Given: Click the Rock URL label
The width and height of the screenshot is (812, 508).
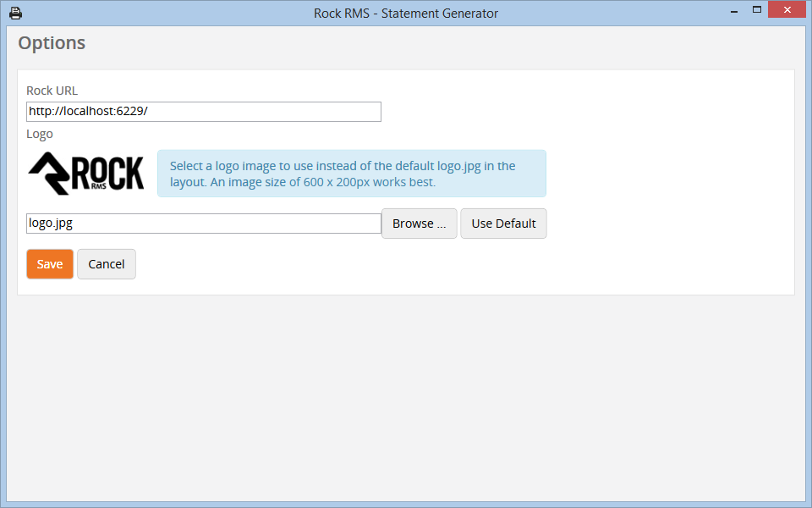Looking at the screenshot, I should pyautogui.click(x=52, y=91).
